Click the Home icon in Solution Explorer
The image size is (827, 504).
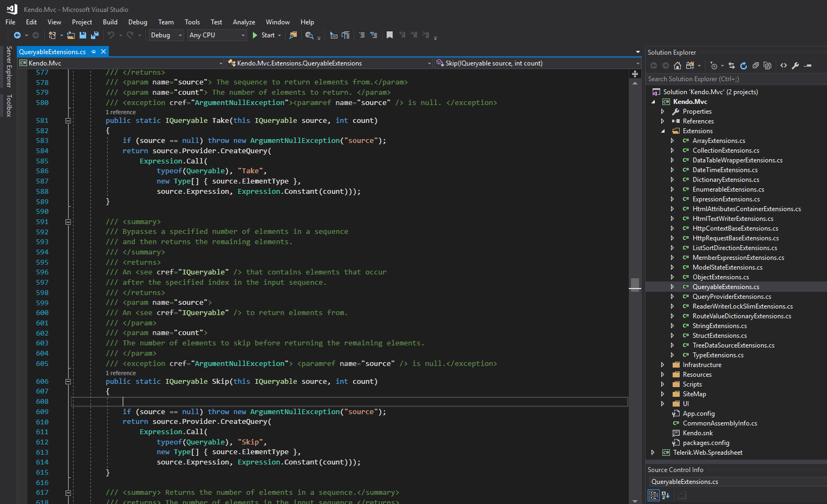(677, 66)
